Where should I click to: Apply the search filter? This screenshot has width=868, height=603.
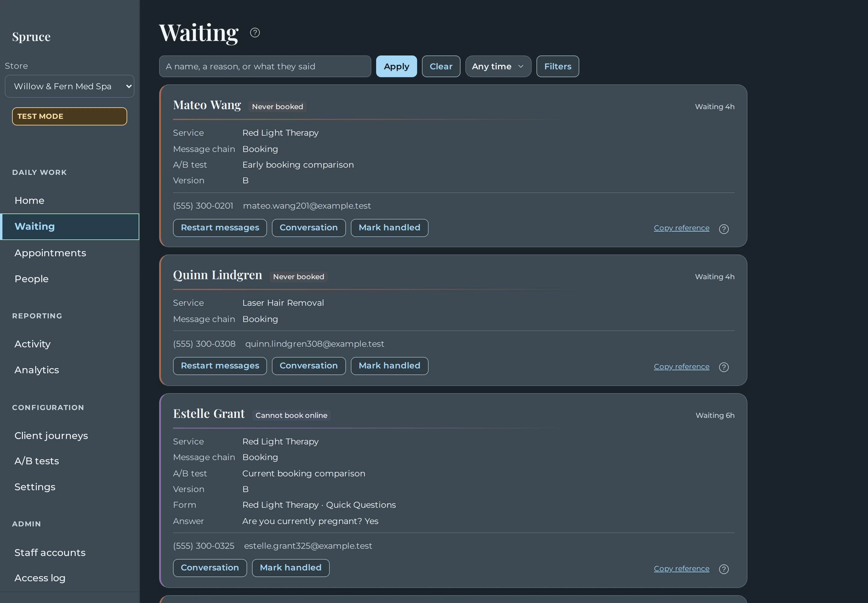coord(396,67)
